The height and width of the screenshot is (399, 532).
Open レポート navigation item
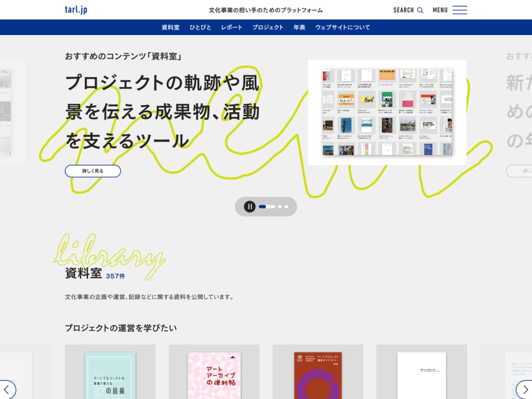tap(232, 27)
